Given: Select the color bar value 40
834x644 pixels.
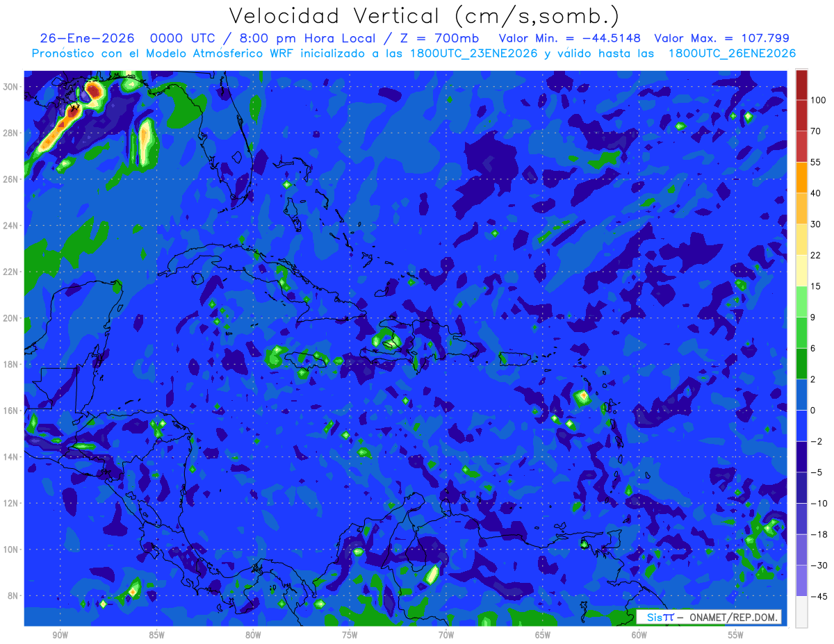Looking at the screenshot, I should (817, 194).
